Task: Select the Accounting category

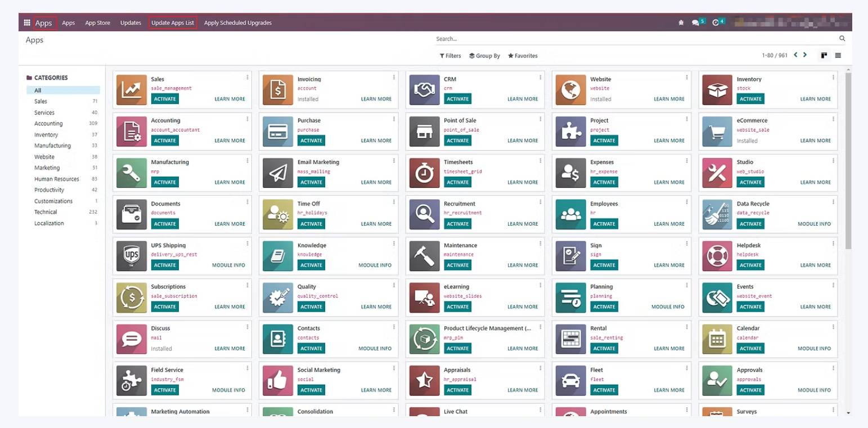Action: 63,123
